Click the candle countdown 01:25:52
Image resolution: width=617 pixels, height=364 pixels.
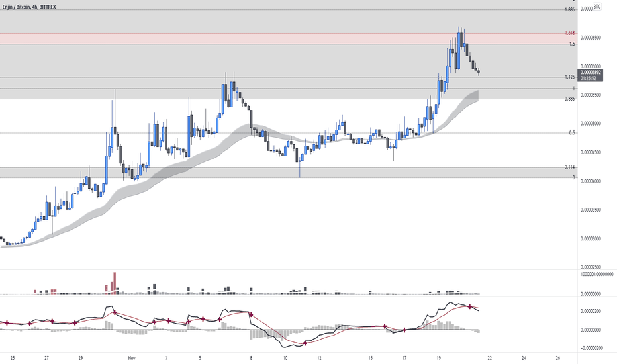[x=588, y=79]
